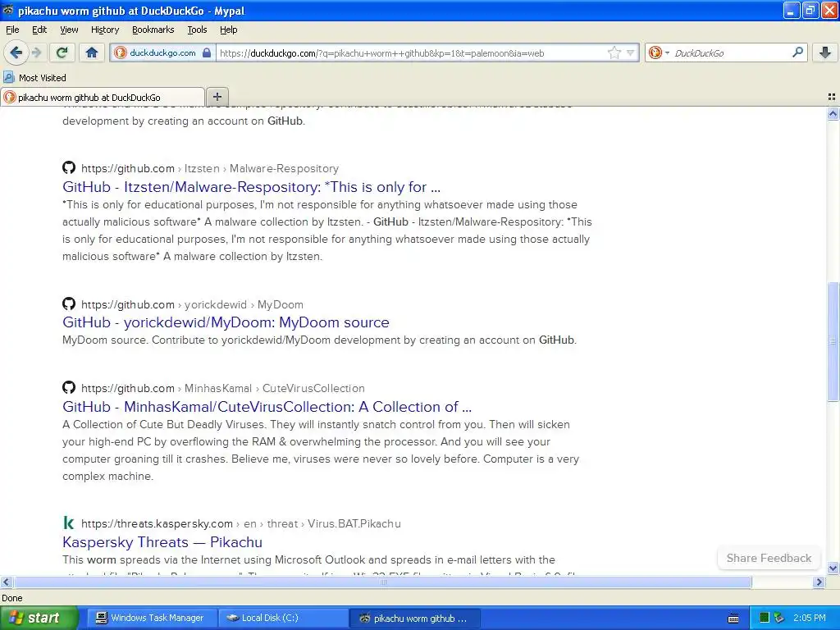Viewport: 840px width, 630px height.
Task: Open the Bookmarks menu
Action: [153, 30]
